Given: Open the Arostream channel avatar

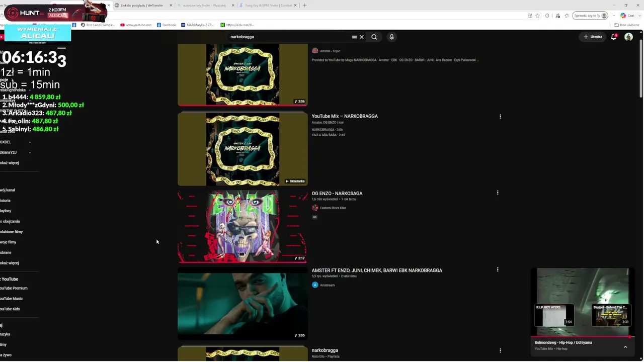Looking at the screenshot, I should click(x=315, y=285).
